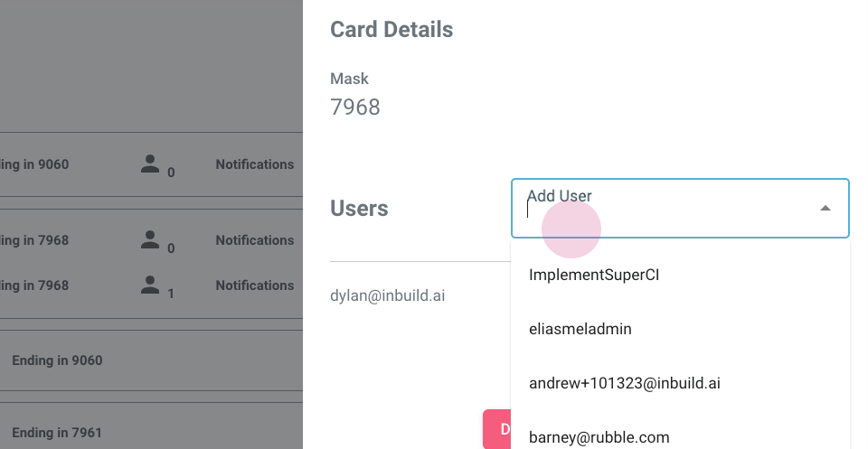Select the 'Ending in 7961' card row
This screenshot has width=868, height=449.
(x=57, y=433)
